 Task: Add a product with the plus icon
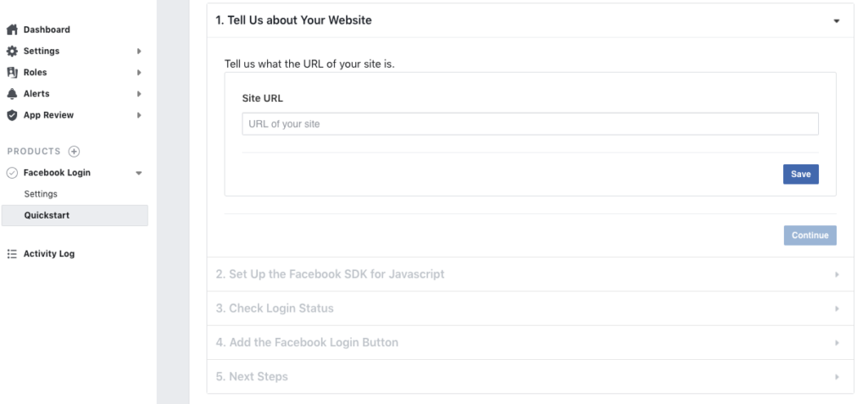click(x=74, y=152)
